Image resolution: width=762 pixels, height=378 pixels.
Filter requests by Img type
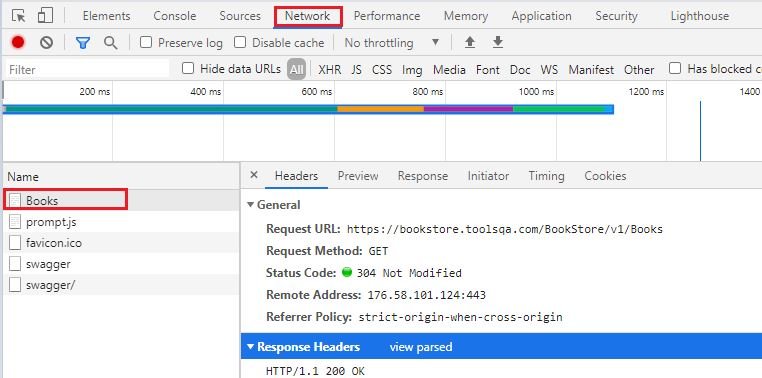tap(412, 70)
